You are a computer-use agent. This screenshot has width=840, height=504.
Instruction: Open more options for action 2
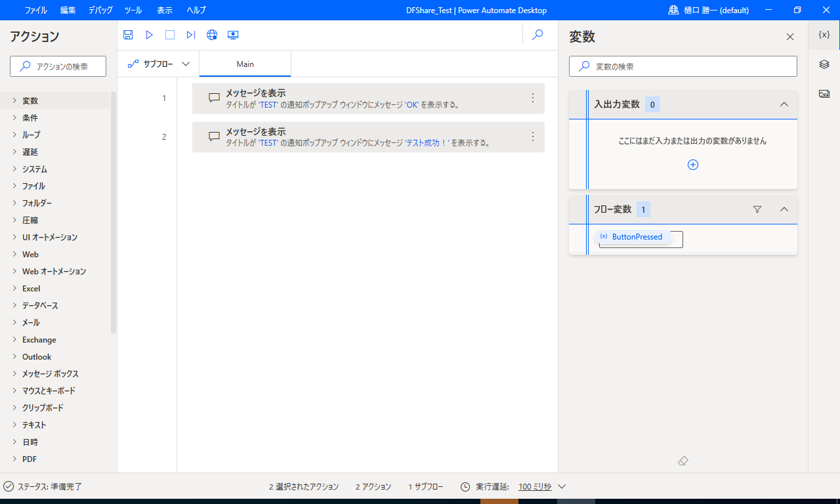pos(532,136)
